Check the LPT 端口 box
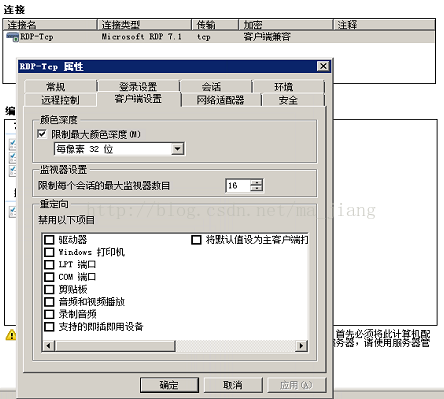The width and height of the screenshot is (444, 399). point(49,265)
